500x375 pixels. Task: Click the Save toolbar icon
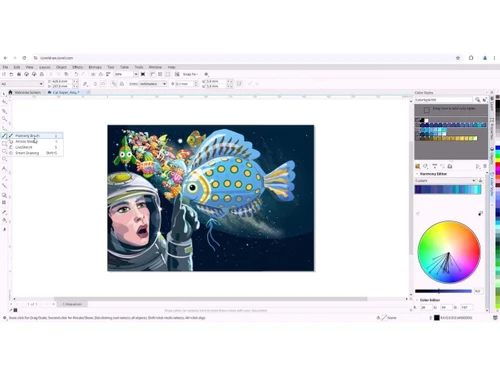(19, 74)
